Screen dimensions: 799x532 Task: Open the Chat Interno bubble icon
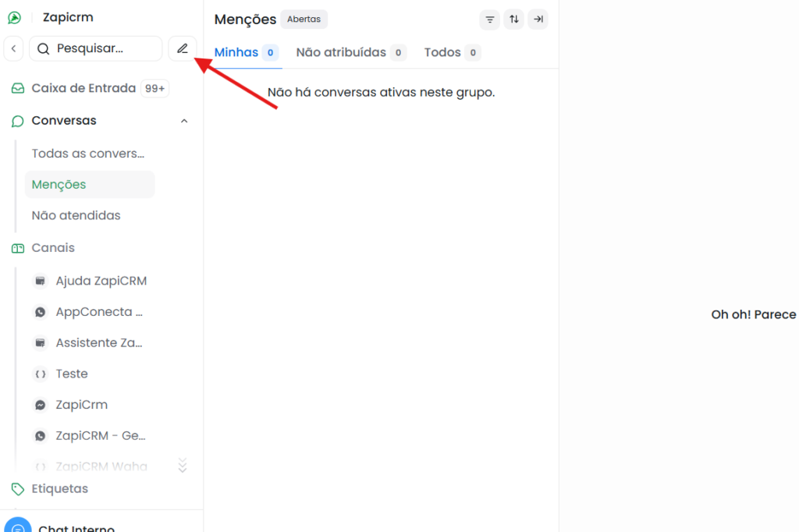[18, 527]
